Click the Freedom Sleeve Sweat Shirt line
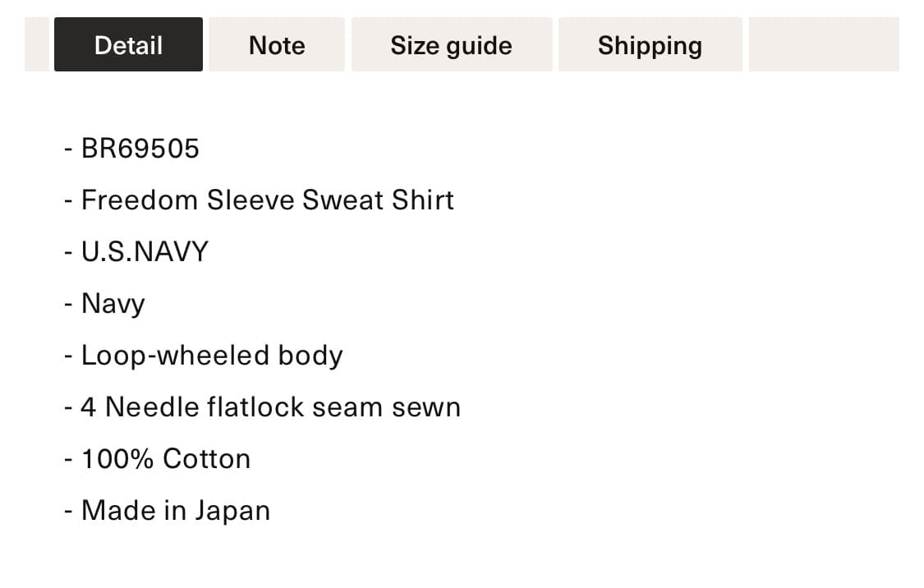The height and width of the screenshot is (588, 924). tap(260, 200)
